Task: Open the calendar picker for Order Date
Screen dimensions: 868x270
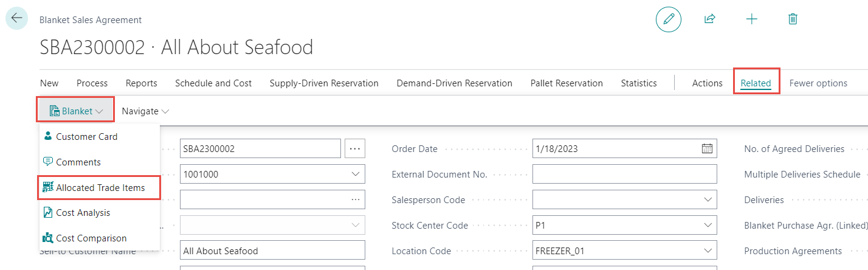Action: pos(707,149)
